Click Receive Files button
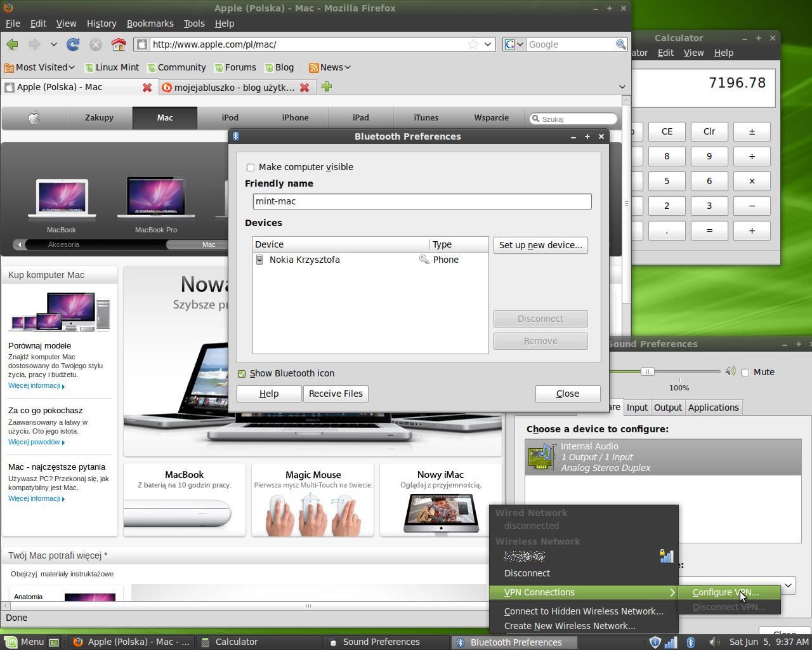Image resolution: width=812 pixels, height=650 pixels. pos(336,394)
